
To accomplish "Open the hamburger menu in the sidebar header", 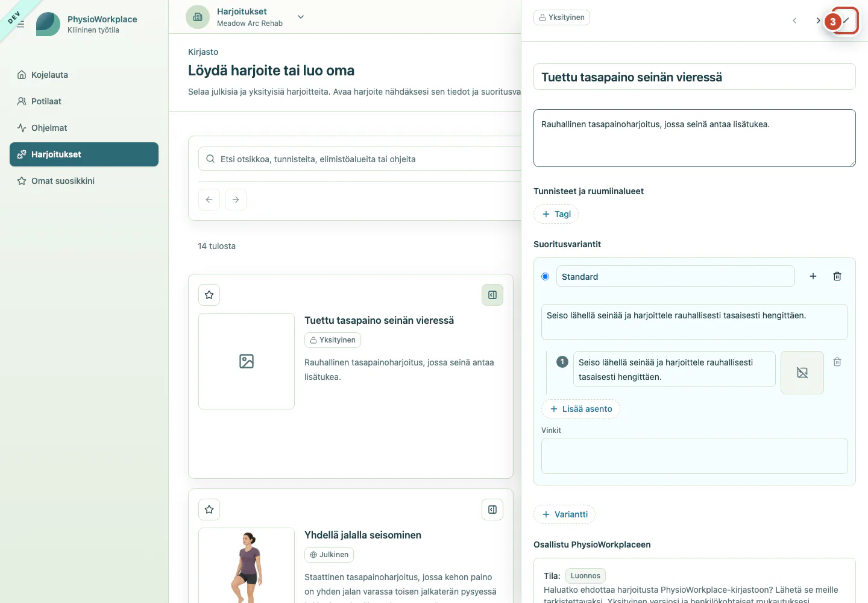I will coord(20,24).
